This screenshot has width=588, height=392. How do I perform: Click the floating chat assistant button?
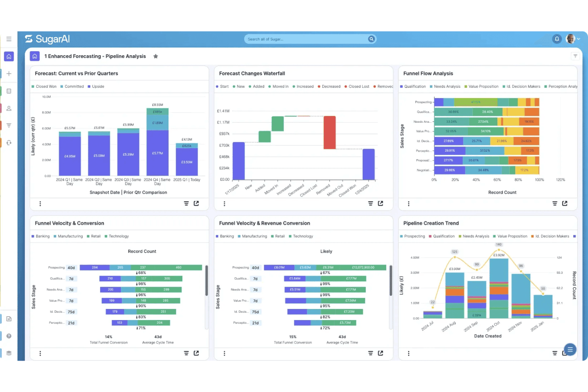click(x=570, y=350)
